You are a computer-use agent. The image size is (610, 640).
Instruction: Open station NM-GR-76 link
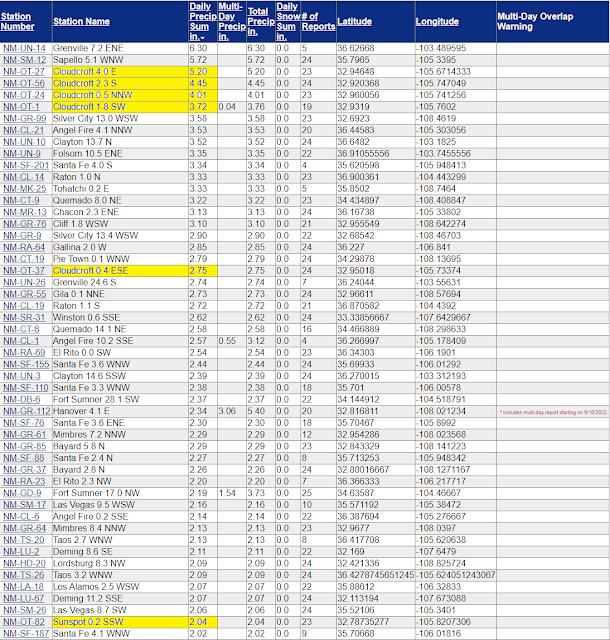24,224
